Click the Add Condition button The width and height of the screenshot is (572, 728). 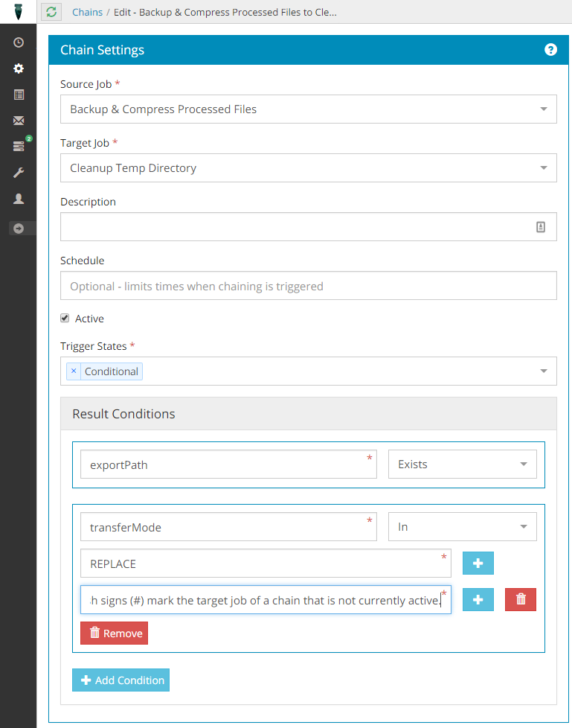pyautogui.click(x=120, y=680)
